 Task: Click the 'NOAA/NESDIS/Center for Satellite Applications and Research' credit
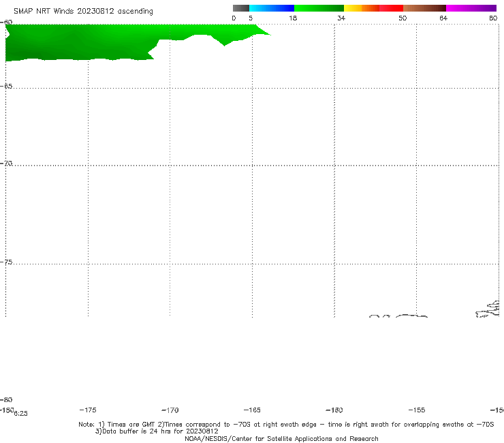281,438
